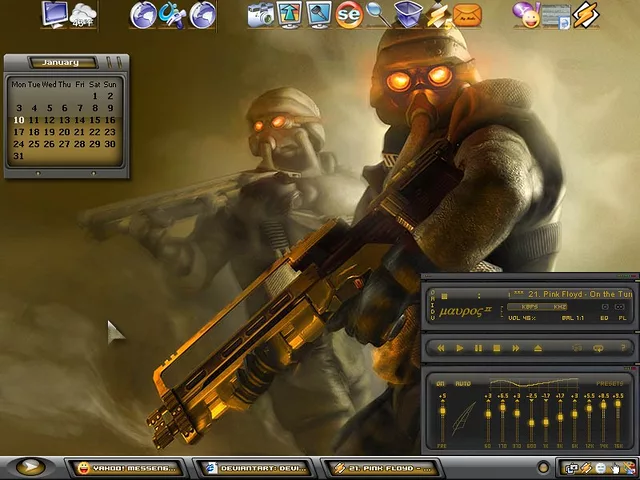Click the 1K equalizer slider
The image size is (640, 480).
[546, 420]
